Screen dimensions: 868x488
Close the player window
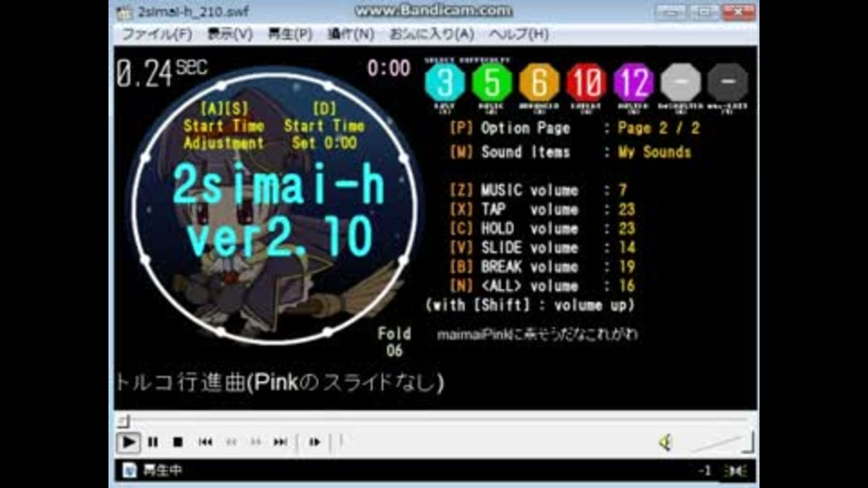(x=739, y=12)
